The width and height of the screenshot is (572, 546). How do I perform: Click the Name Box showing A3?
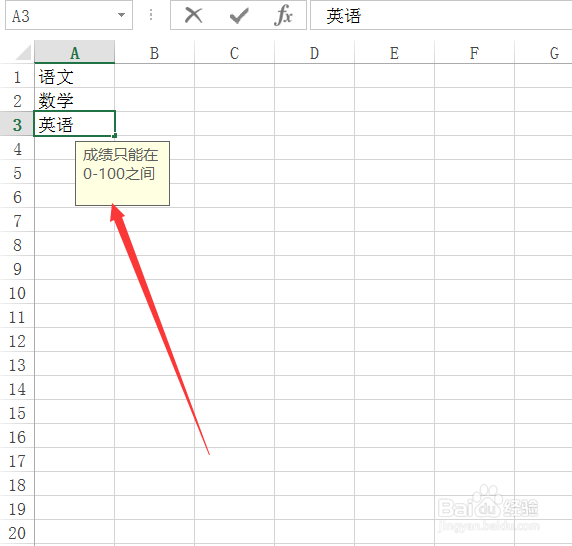(x=69, y=15)
